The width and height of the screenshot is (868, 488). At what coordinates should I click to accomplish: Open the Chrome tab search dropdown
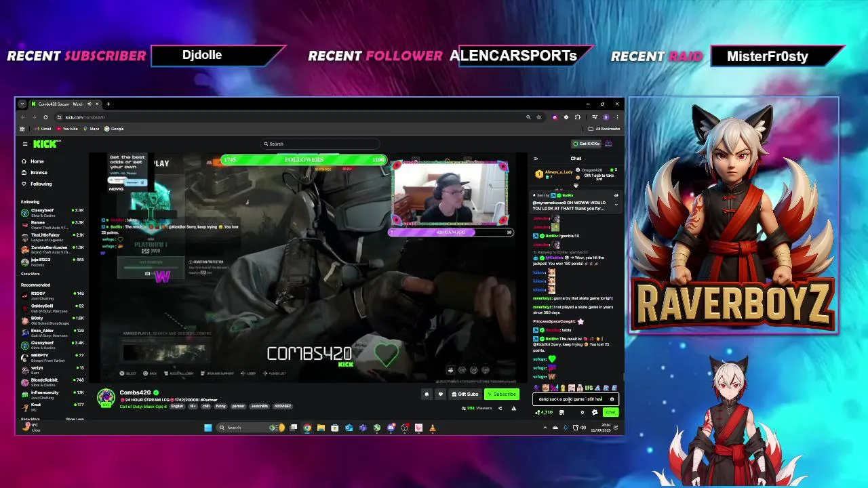point(22,104)
